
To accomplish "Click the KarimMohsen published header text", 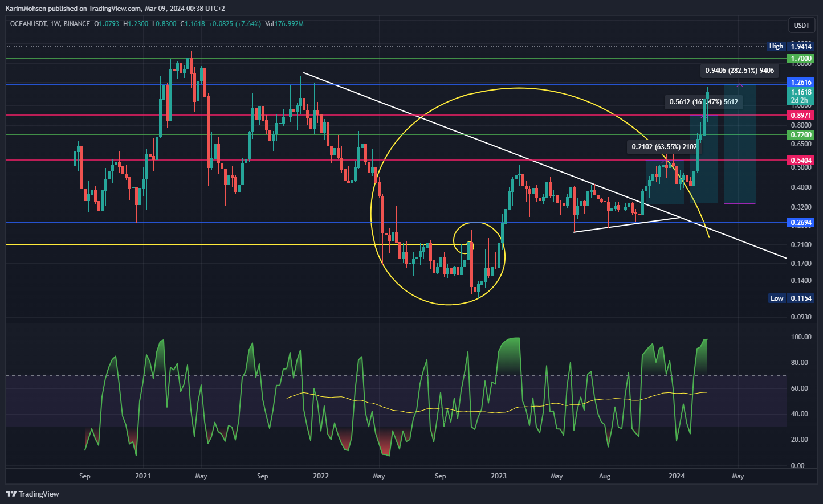I will click(115, 9).
